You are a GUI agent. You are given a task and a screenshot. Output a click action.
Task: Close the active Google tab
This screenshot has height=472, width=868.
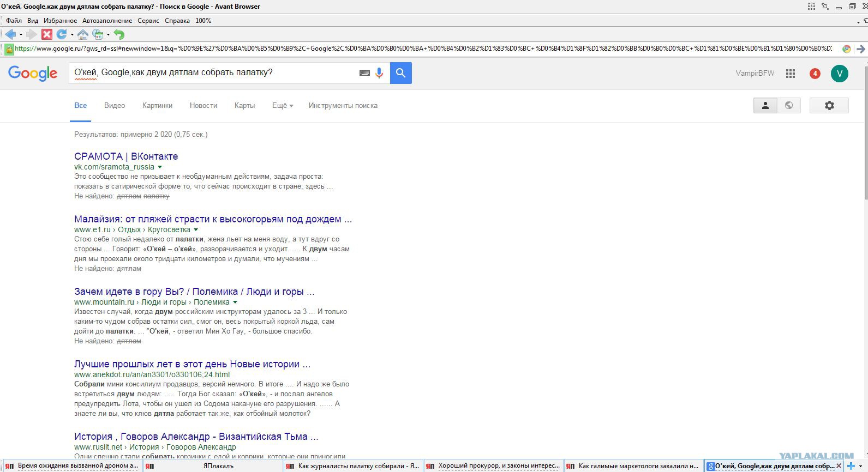(x=839, y=466)
